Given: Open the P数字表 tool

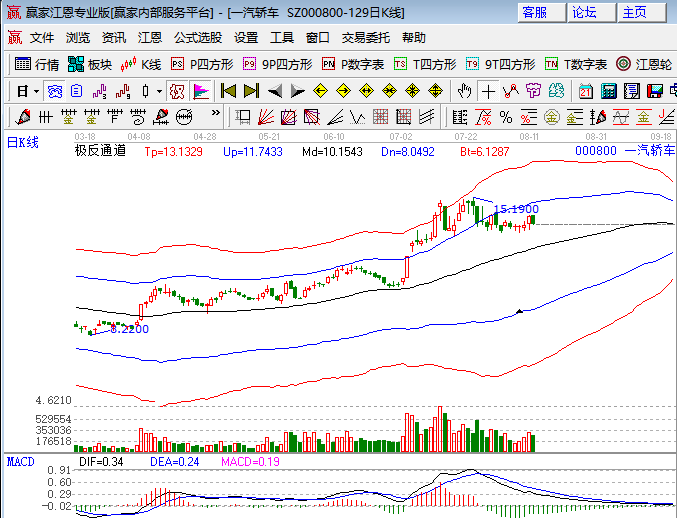Looking at the screenshot, I should click(x=353, y=64).
